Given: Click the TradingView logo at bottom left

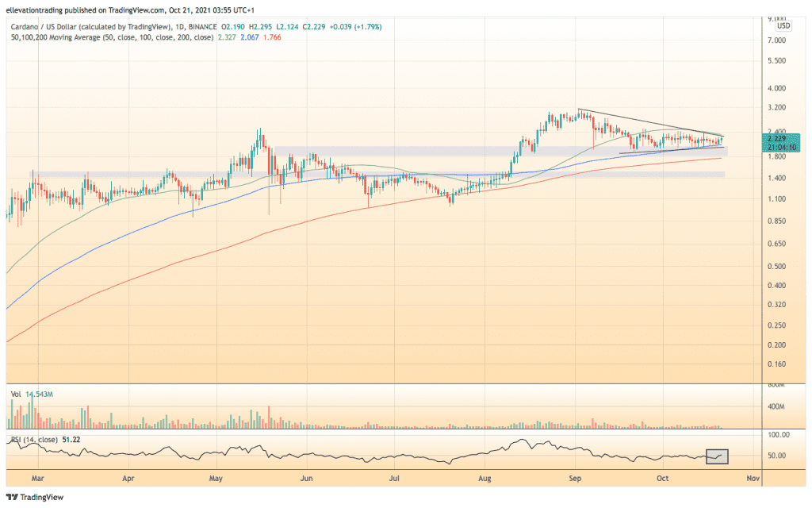Looking at the screenshot, I should (35, 497).
